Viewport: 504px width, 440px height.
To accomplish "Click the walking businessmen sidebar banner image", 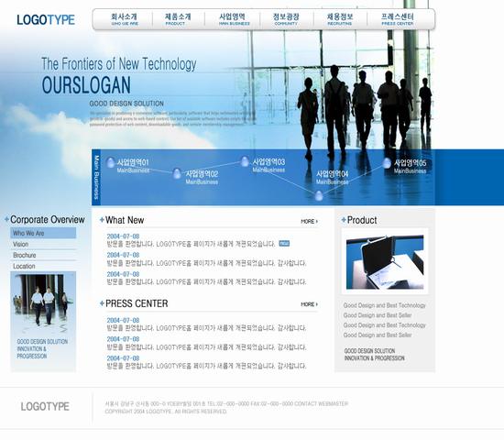I will 43,322.
